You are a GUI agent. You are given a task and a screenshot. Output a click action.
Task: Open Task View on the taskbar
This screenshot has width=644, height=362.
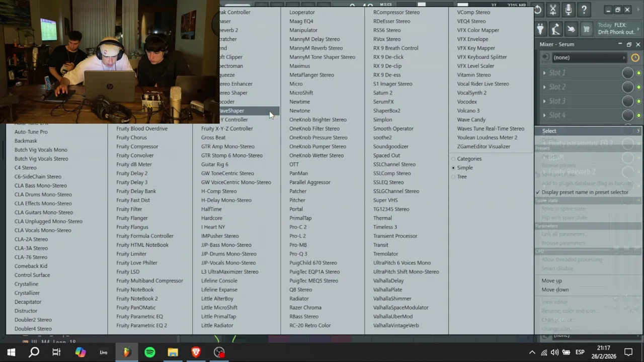pos(56,352)
